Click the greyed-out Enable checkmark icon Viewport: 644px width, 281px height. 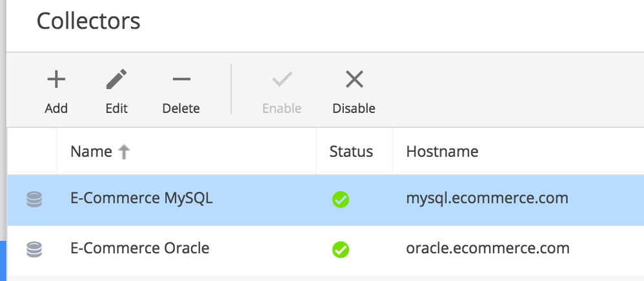pos(282,79)
